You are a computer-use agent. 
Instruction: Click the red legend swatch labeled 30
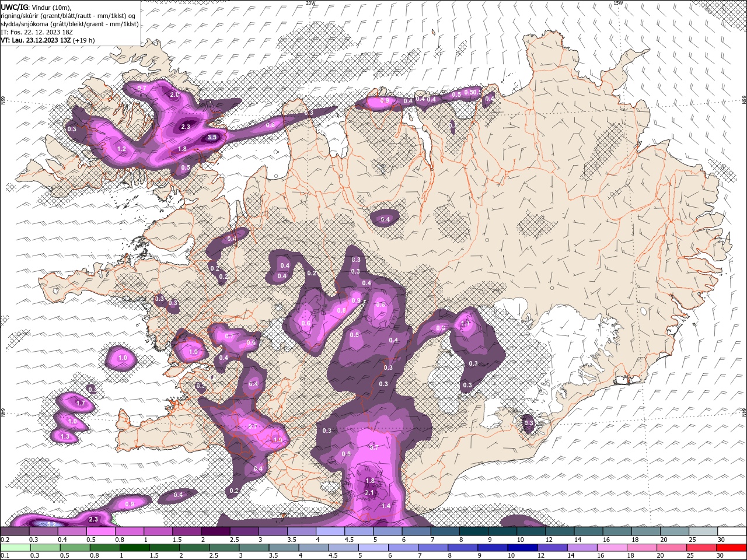tap(732, 548)
